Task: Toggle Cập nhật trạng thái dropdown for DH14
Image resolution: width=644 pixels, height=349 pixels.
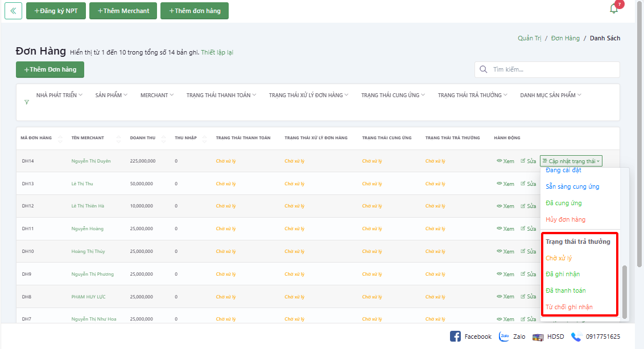Action: [571, 161]
